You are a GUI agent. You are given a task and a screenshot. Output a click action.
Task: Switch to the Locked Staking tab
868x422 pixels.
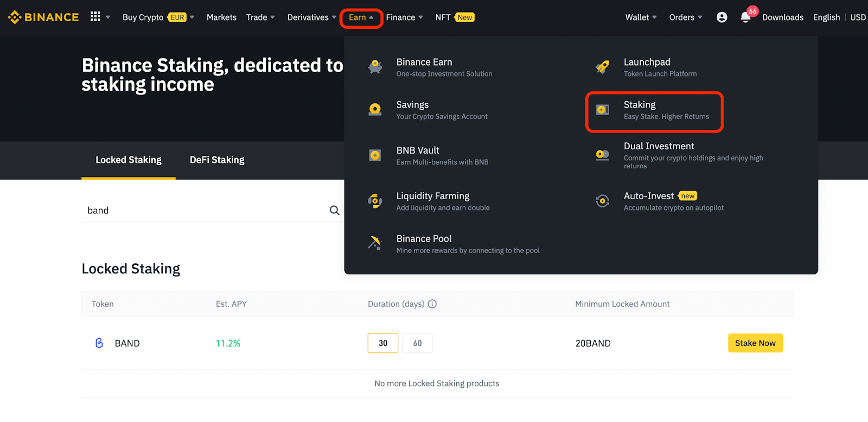129,160
